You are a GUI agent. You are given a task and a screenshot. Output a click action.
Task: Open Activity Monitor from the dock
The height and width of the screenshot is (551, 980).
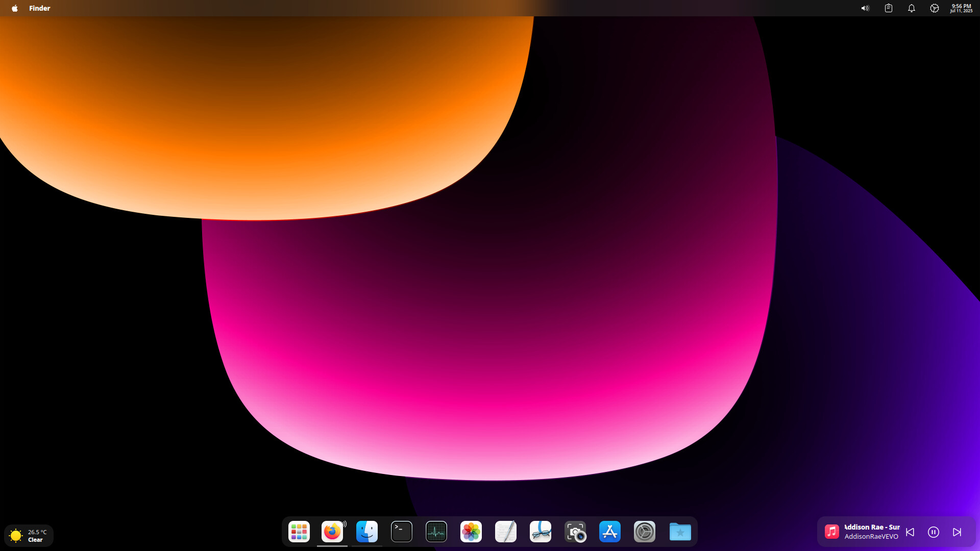click(436, 532)
